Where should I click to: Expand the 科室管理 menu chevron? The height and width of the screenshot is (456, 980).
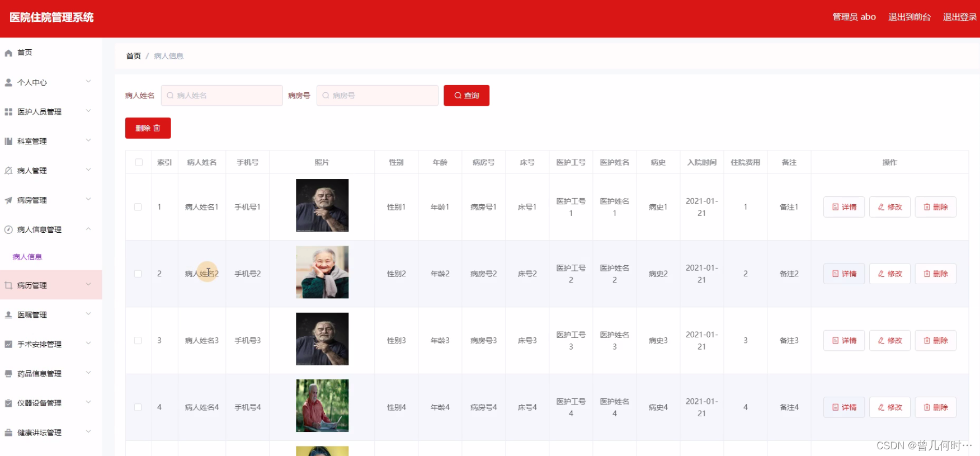[88, 140]
